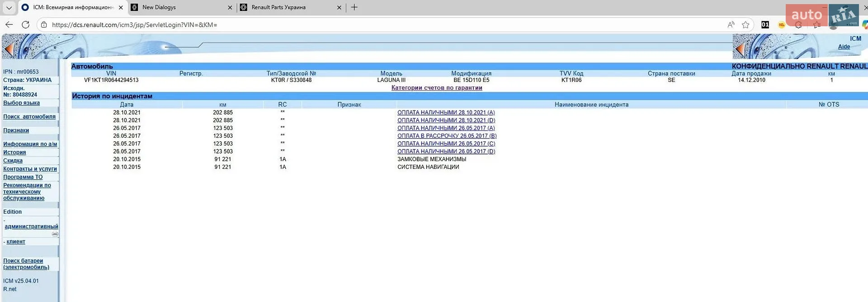Viewport: 868px width, 302px height.
Task: Click the Read aloud icon in address bar
Action: tap(731, 24)
